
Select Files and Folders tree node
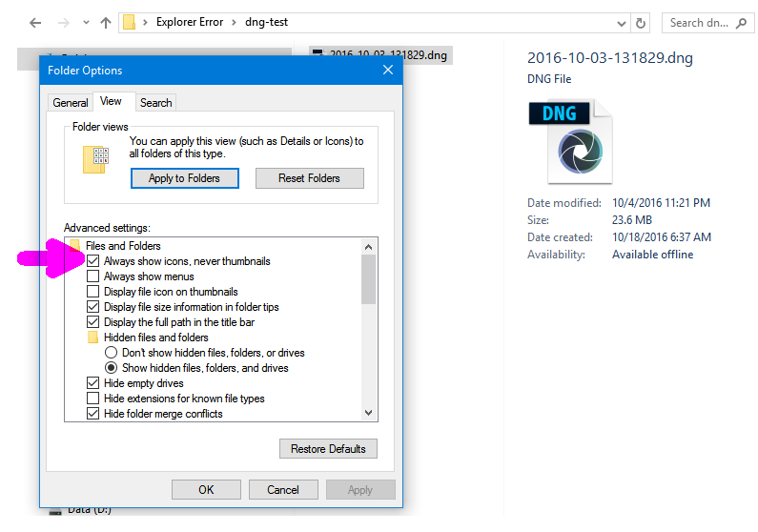click(123, 246)
